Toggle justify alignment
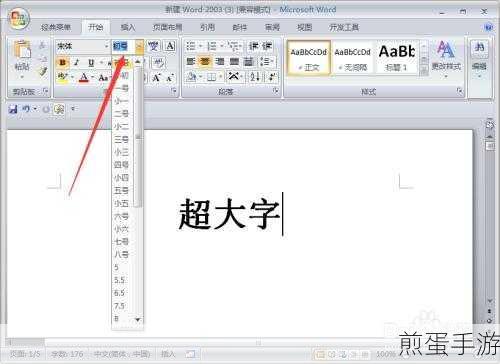This screenshot has height=364, width=500. point(234,61)
